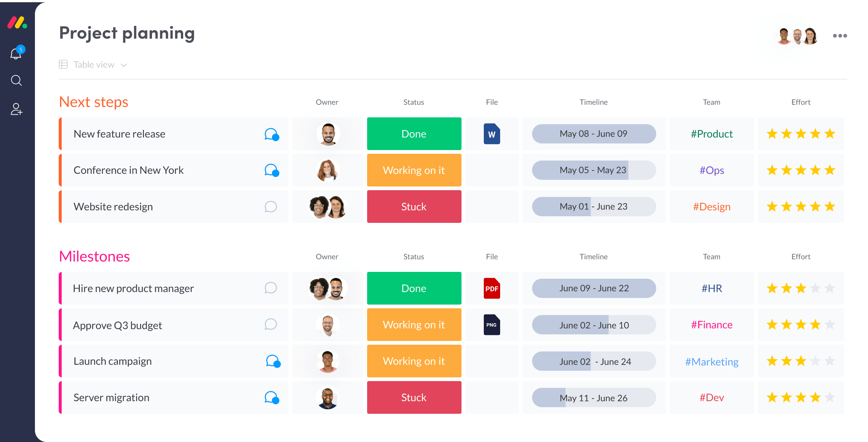
Task: Click the PDF file icon on Hire new product manager
Action: coord(491,288)
